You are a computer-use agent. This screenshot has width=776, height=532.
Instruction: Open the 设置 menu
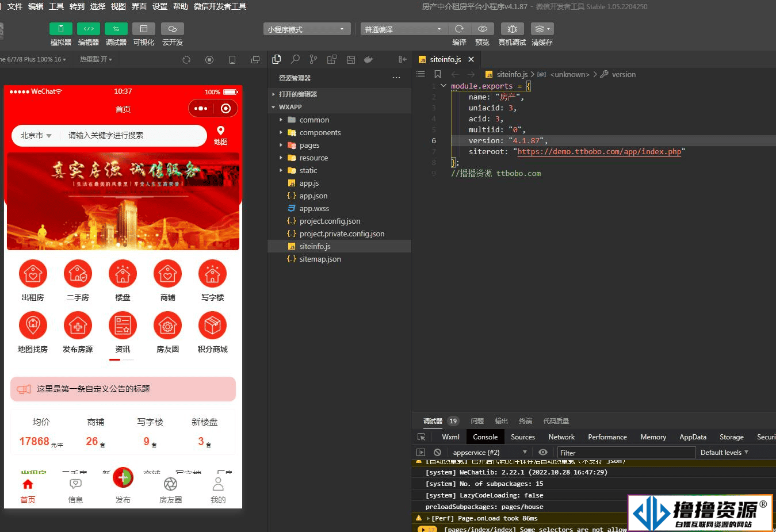[x=160, y=6]
